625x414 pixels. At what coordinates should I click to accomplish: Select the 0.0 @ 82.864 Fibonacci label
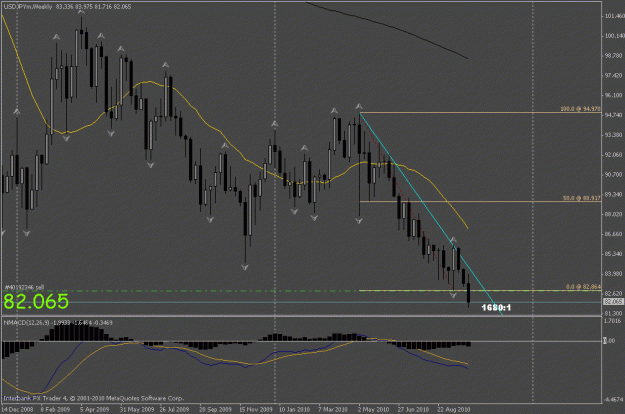(x=583, y=286)
